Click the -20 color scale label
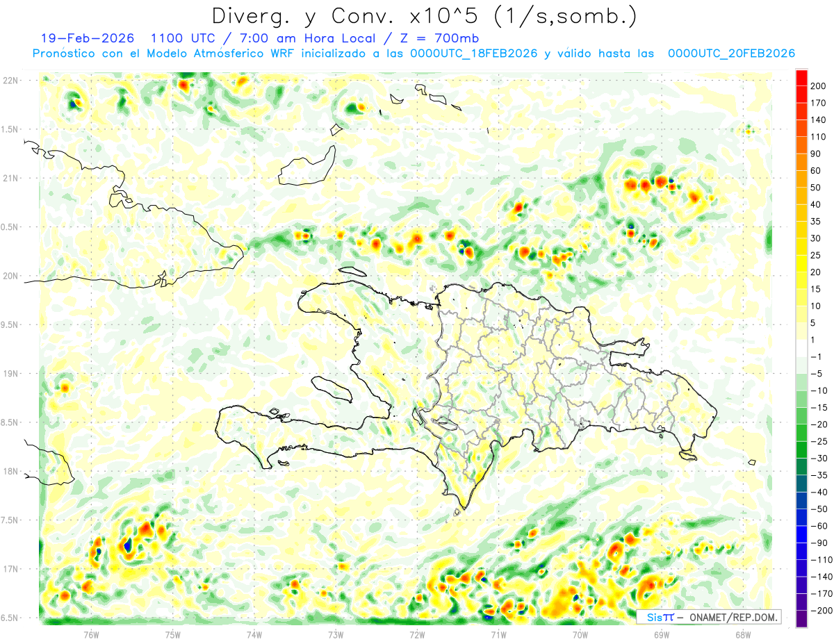Viewport: 834px width, 644px height. coord(819,424)
